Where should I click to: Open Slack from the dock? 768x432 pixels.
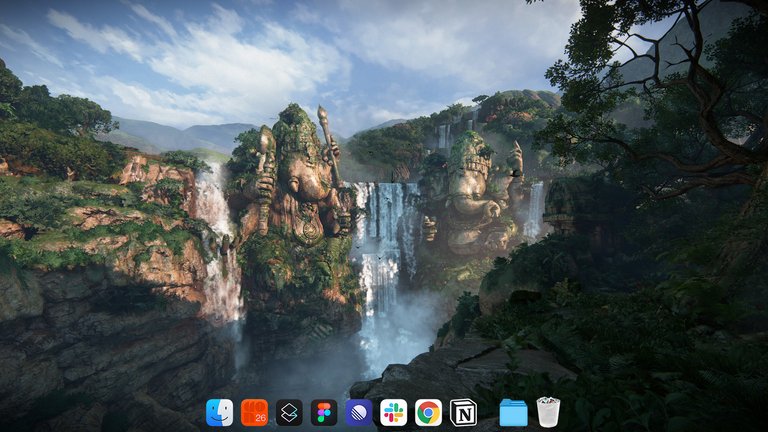point(393,412)
